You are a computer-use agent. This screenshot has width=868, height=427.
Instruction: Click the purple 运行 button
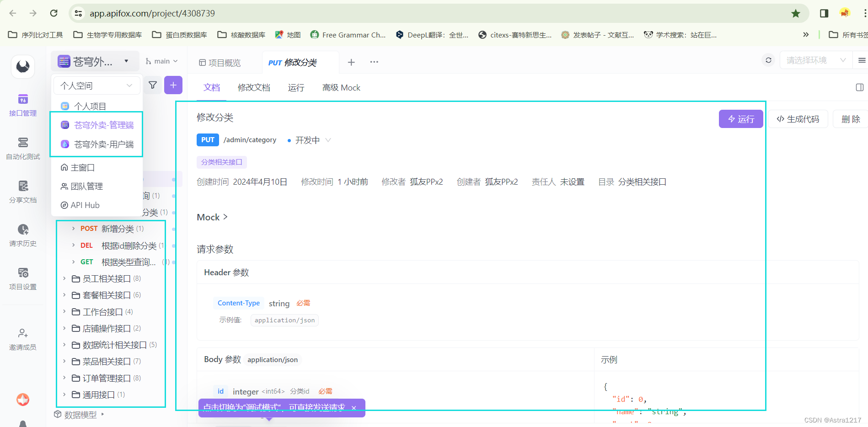coord(741,119)
